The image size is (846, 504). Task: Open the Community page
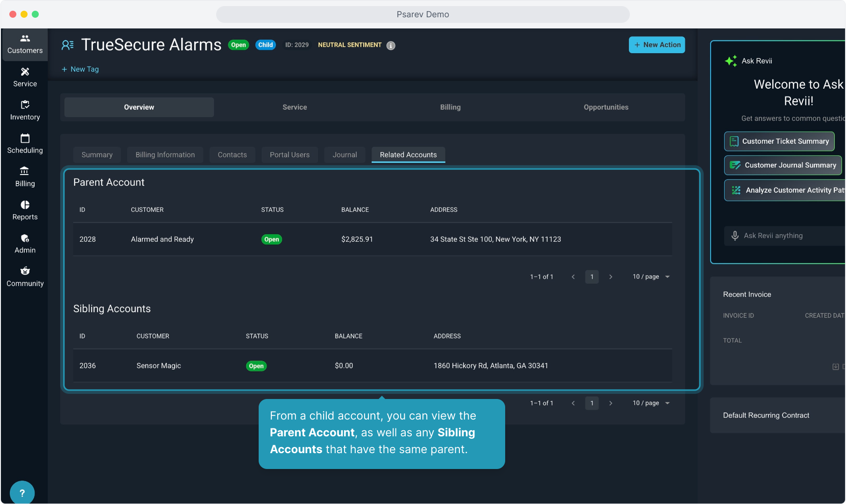[x=25, y=277]
